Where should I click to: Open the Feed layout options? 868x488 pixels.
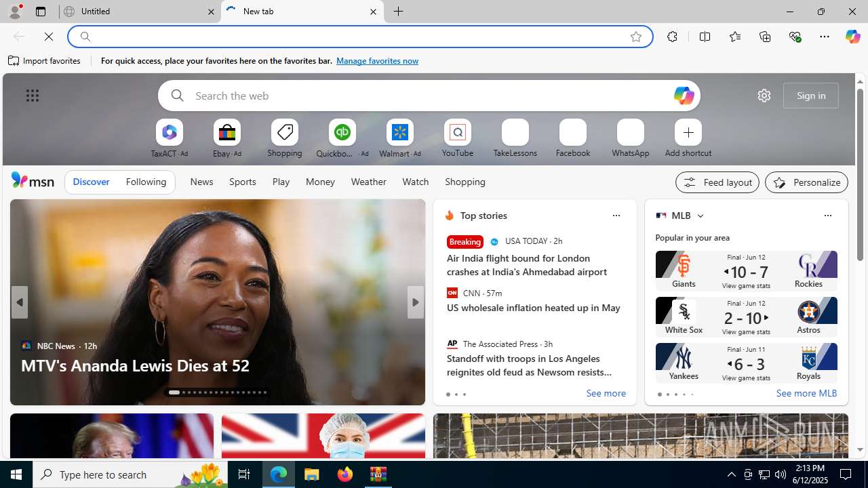(x=717, y=182)
